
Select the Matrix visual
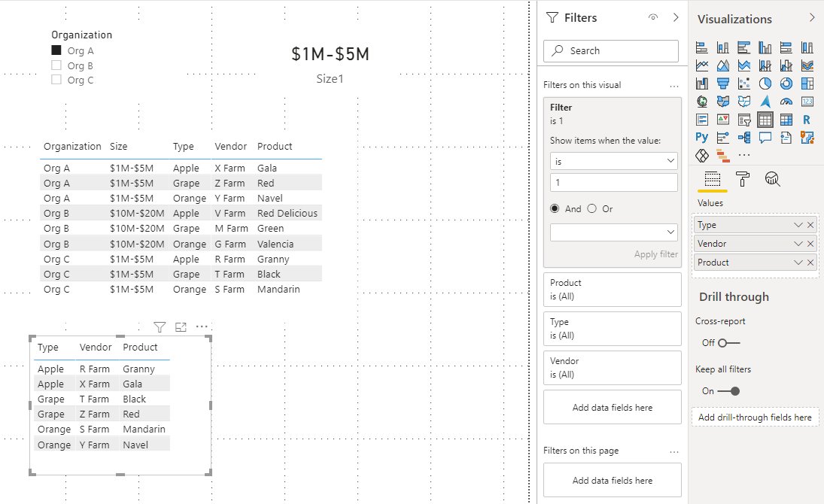click(786, 120)
